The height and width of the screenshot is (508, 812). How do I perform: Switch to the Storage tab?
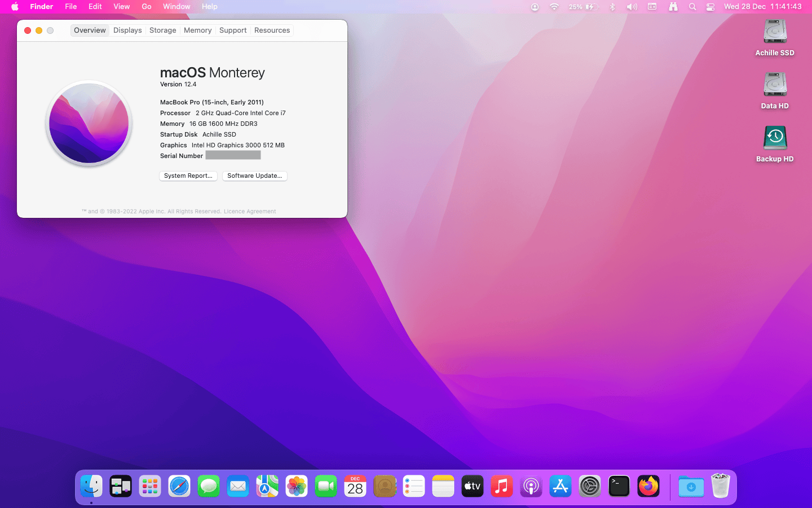[162, 30]
